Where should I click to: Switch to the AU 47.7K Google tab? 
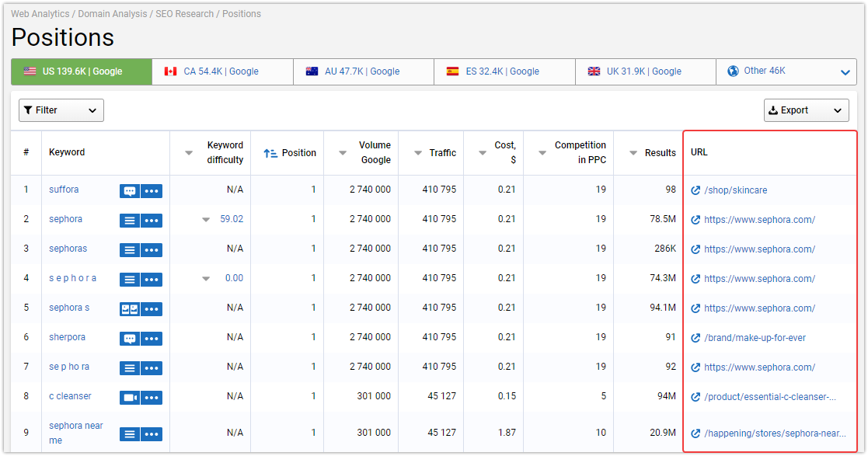[364, 71]
